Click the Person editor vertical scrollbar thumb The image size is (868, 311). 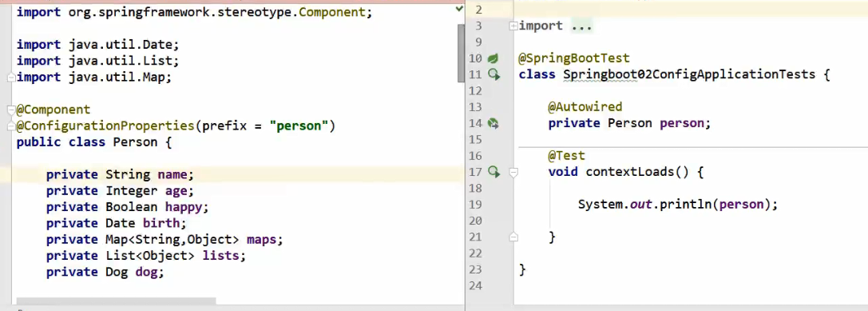(x=461, y=54)
